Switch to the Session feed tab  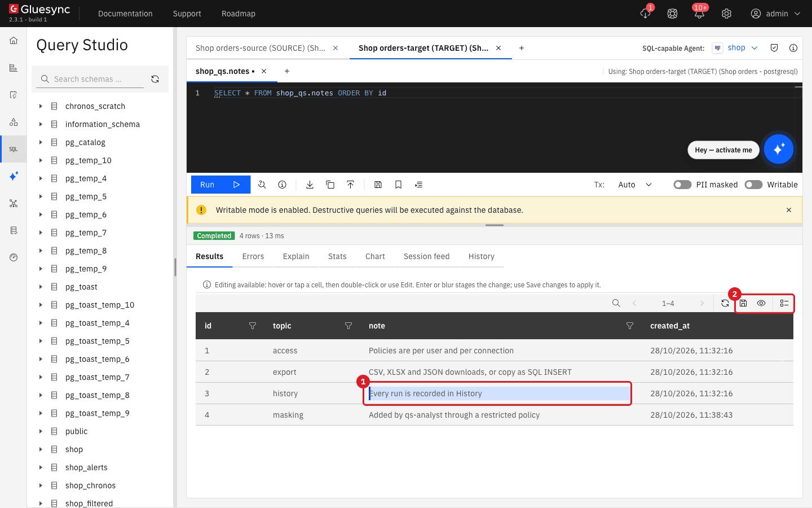pos(426,256)
